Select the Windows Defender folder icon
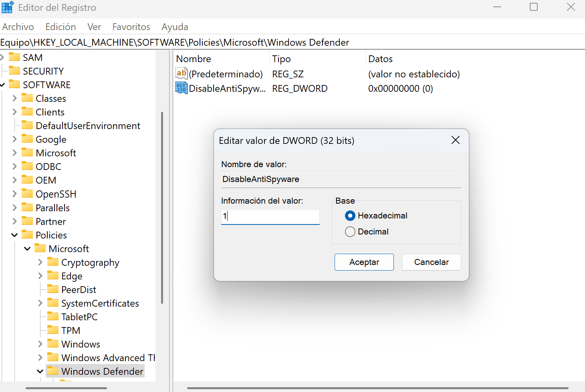Viewport: 585px width, 392px height. click(53, 371)
